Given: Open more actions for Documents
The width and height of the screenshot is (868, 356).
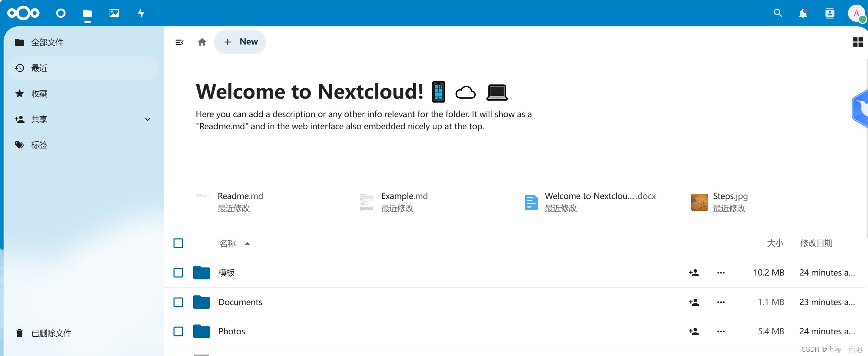Looking at the screenshot, I should 721,302.
